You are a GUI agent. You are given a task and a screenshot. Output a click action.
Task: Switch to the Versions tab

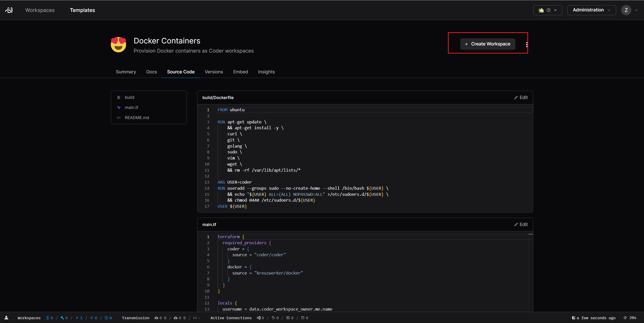point(214,72)
